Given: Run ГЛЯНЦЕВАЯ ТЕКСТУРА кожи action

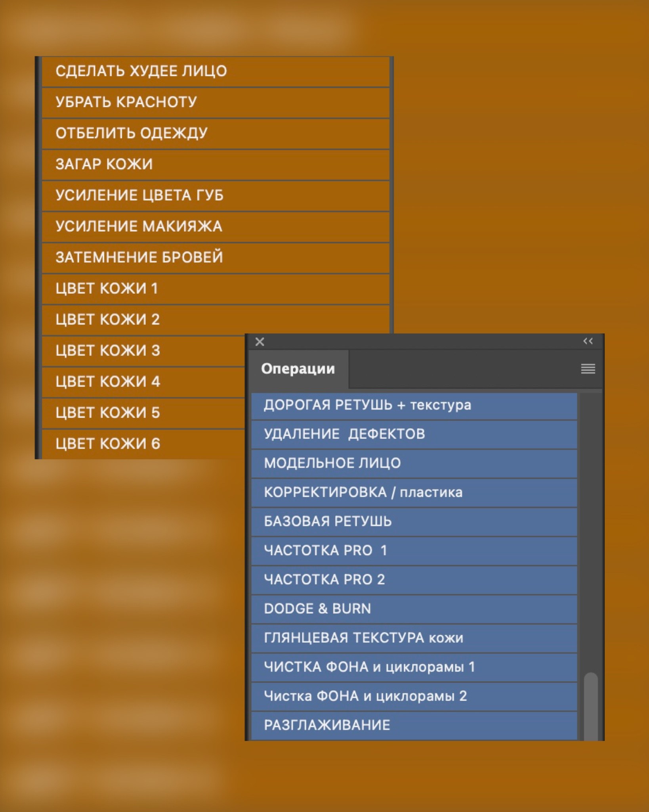Looking at the screenshot, I should click(414, 638).
